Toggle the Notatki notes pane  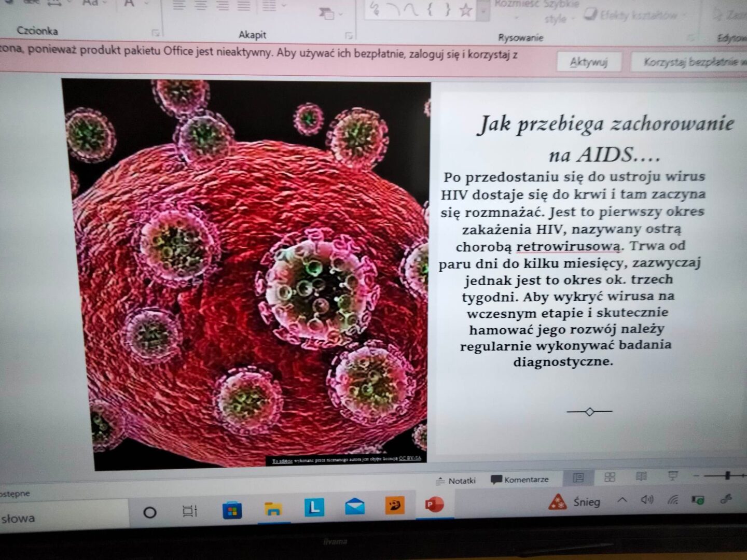(456, 481)
